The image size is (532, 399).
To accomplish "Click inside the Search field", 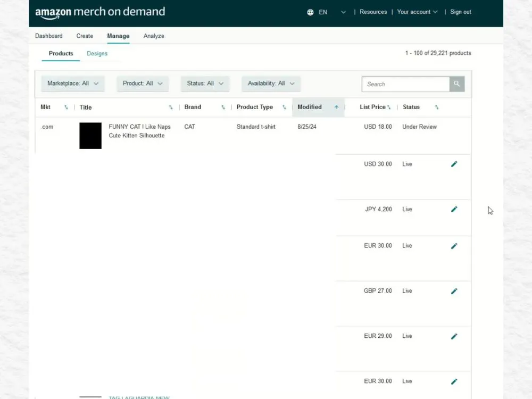I will (405, 84).
